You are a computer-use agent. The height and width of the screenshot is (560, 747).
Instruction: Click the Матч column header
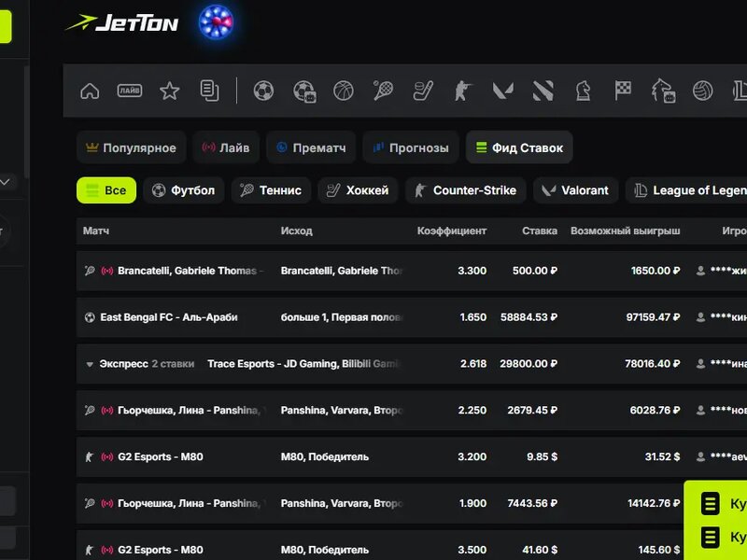[x=96, y=231]
